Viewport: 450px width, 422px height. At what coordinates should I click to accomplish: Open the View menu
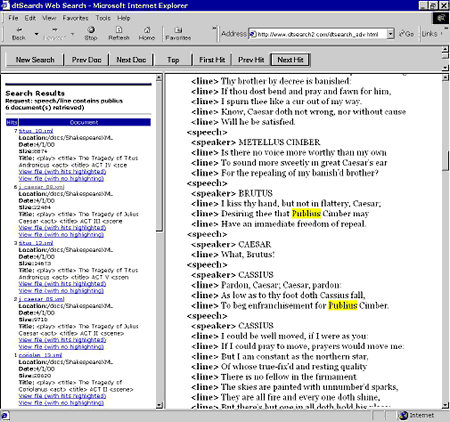click(49, 18)
